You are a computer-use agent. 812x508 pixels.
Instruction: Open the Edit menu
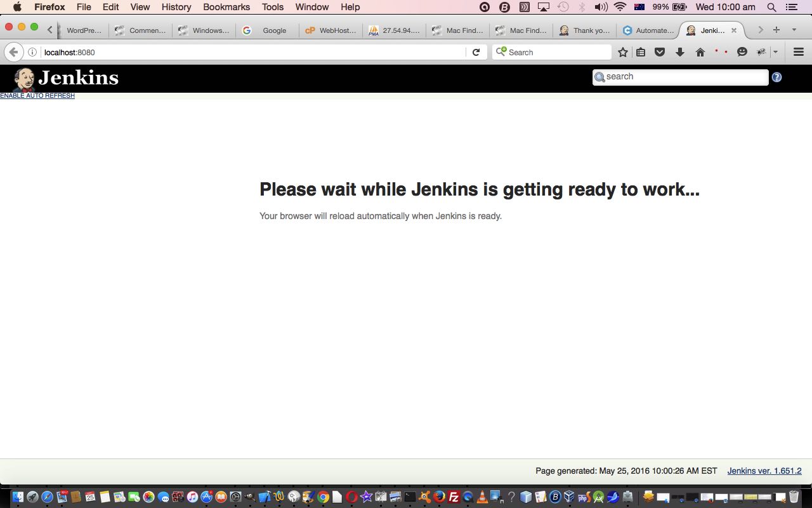click(110, 7)
